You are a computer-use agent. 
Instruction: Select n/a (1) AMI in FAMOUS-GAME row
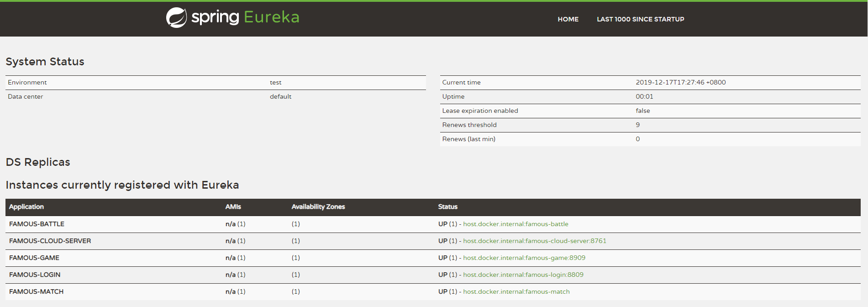click(x=235, y=258)
